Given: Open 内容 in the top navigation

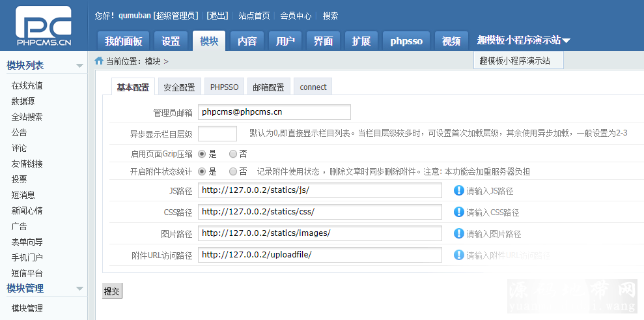Looking at the screenshot, I should pos(247,41).
